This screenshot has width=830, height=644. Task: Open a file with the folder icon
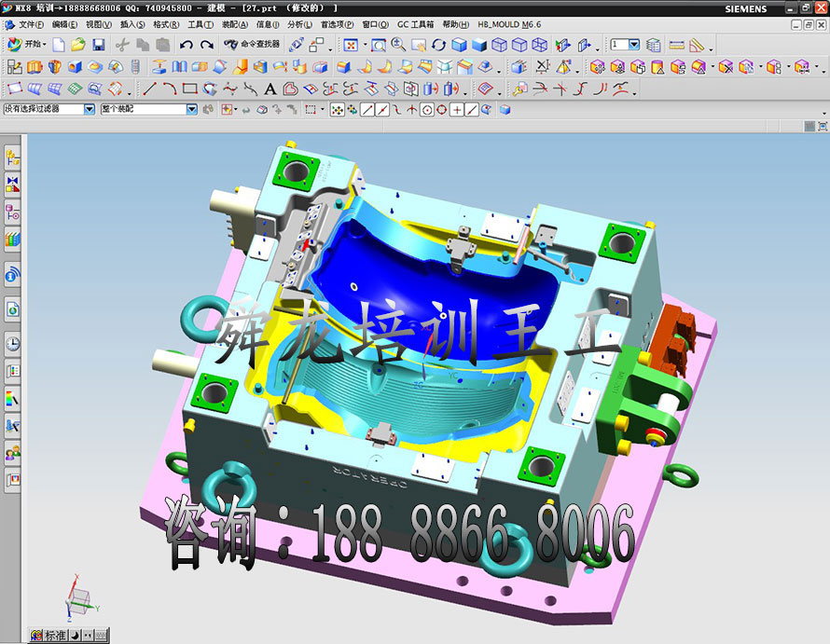coord(78,45)
